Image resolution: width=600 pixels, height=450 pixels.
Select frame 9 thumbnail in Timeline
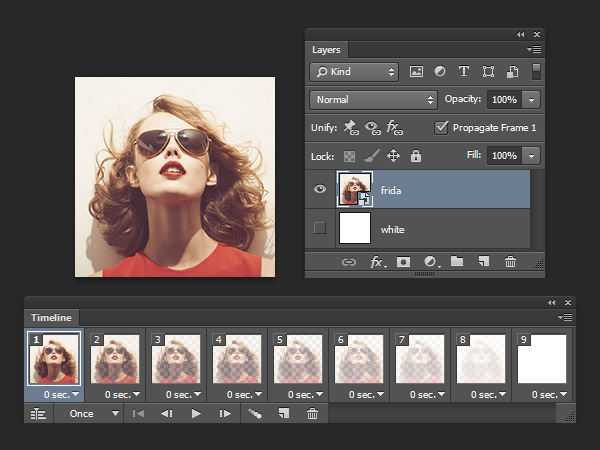(x=543, y=359)
